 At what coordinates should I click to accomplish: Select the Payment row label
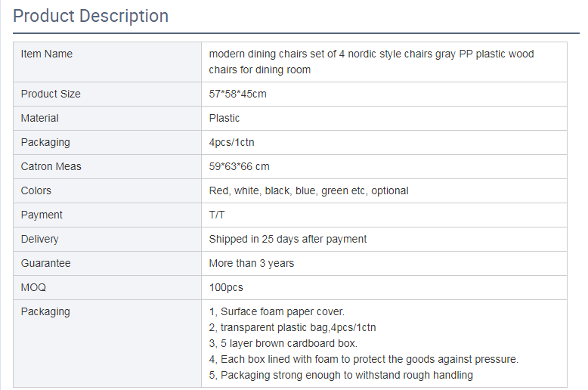pyautogui.click(x=42, y=215)
